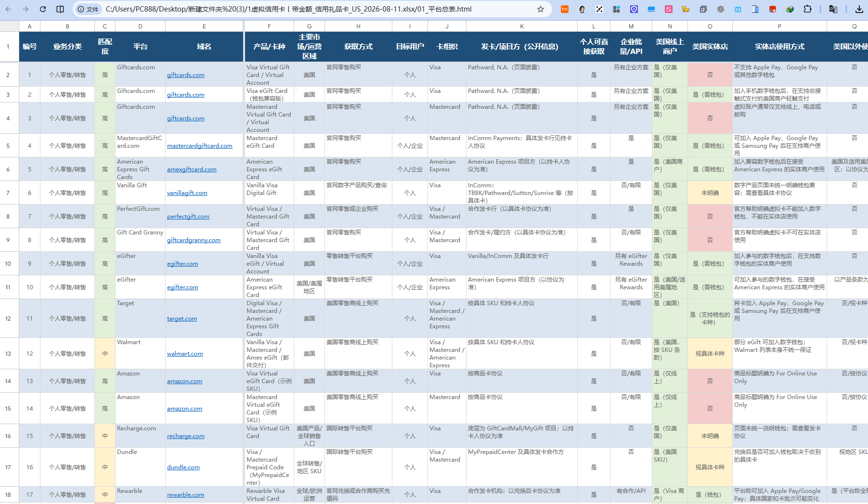Click the '美国实体店' header cell

click(710, 47)
